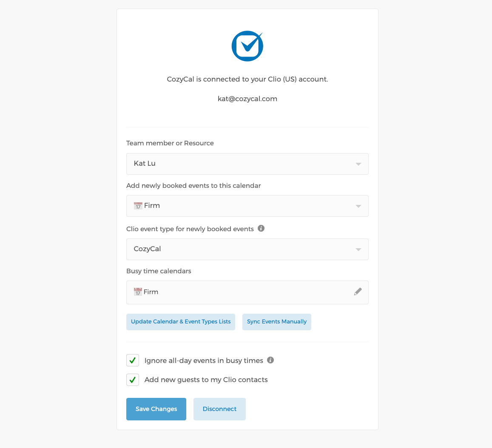Show info about Clio event type
Screen dimensions: 492x448
(261, 229)
